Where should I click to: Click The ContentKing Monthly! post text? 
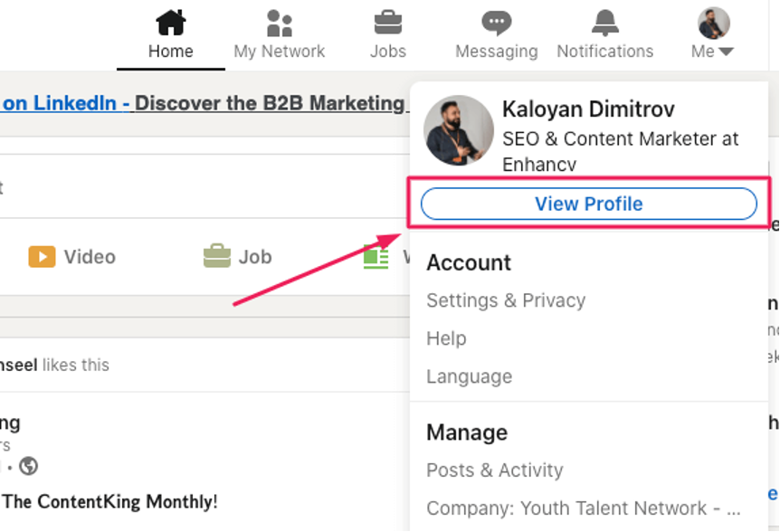[110, 501]
